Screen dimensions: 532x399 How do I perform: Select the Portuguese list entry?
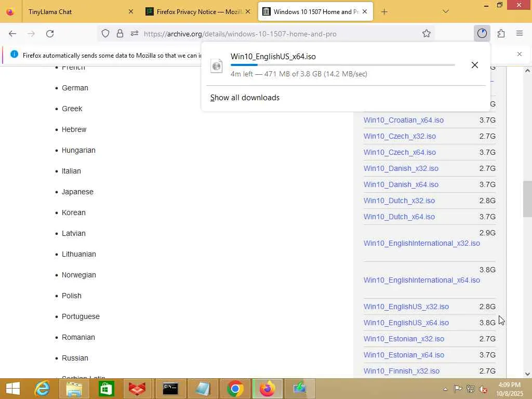81,316
